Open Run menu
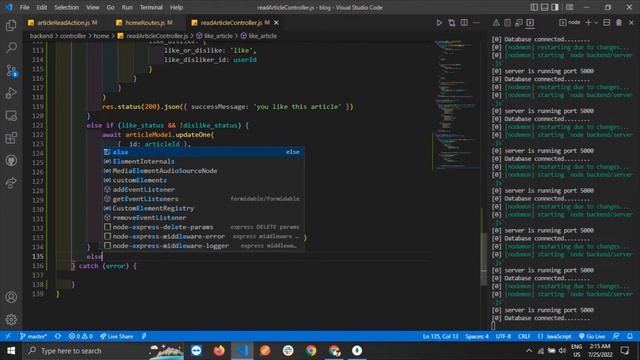This screenshot has width=640, height=360. [127, 7]
